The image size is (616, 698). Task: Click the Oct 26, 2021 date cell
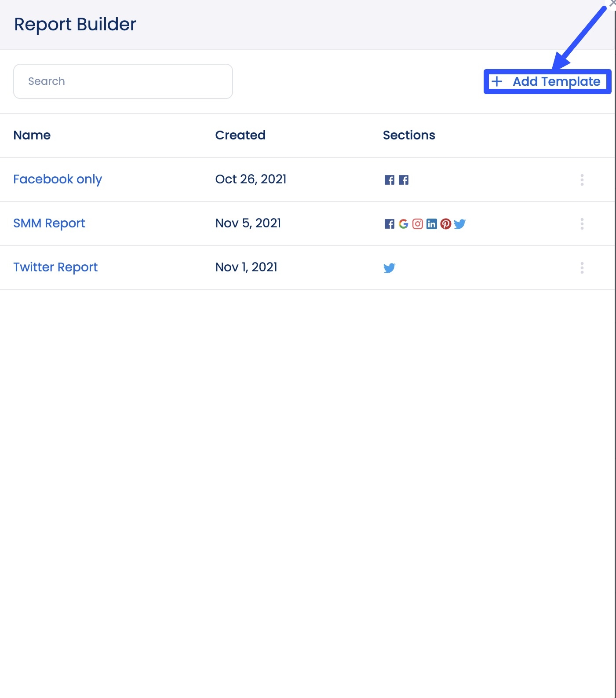tap(251, 179)
